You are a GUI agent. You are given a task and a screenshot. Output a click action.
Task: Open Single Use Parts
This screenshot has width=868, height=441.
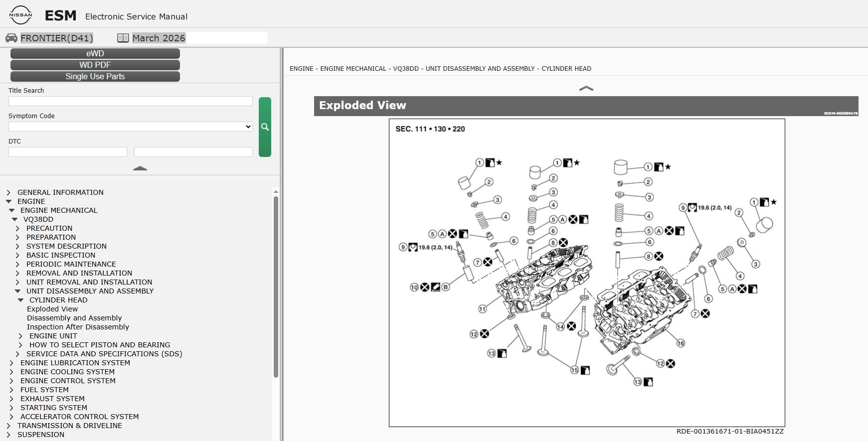tap(95, 76)
